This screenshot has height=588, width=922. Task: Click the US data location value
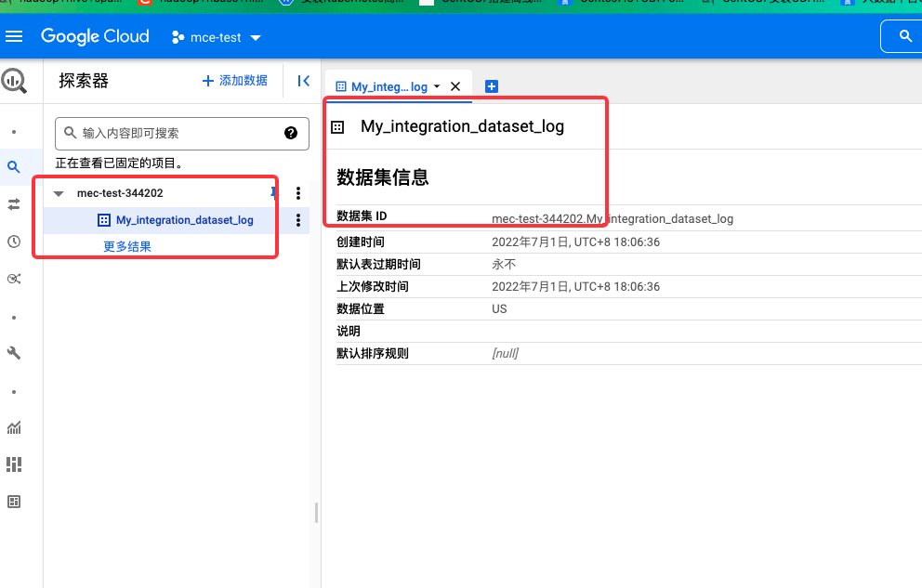[x=499, y=309]
